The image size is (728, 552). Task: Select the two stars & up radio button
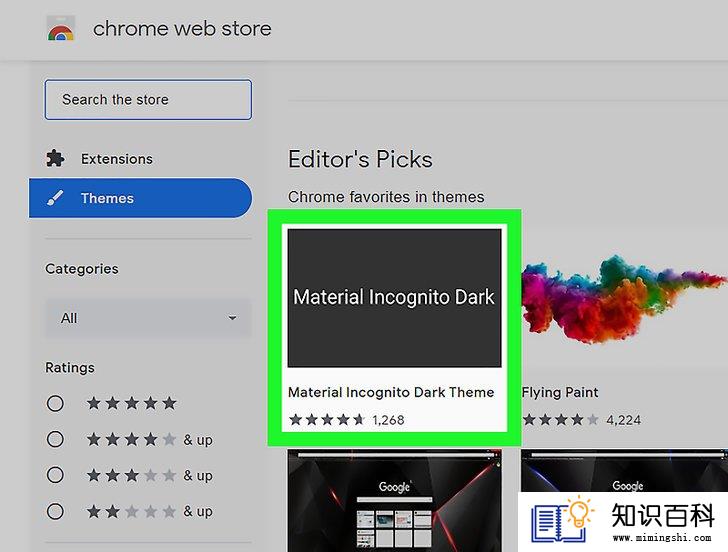tap(55, 511)
